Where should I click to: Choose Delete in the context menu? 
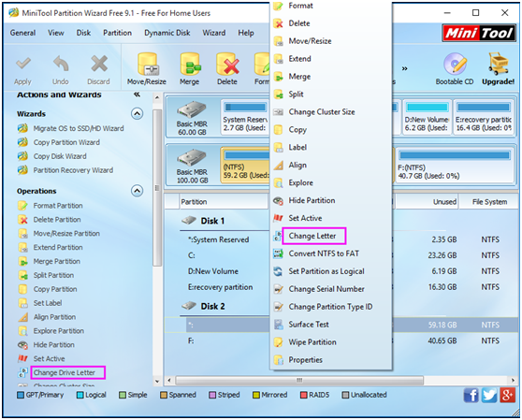(x=299, y=23)
